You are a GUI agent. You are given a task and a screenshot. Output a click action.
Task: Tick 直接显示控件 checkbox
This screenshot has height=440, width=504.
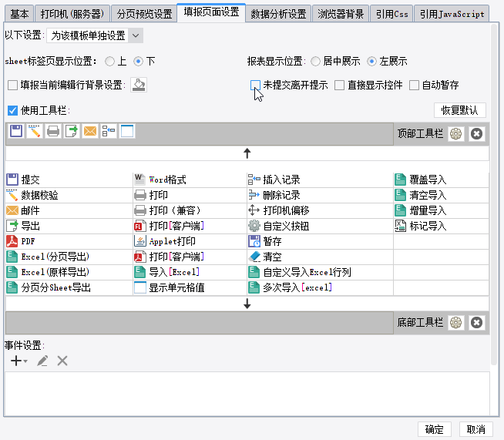339,86
